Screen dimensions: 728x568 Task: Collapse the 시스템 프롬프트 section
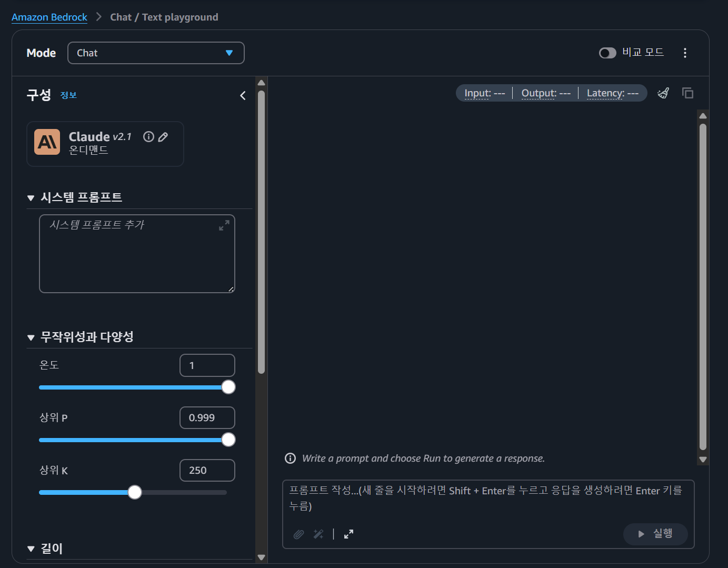(31, 198)
